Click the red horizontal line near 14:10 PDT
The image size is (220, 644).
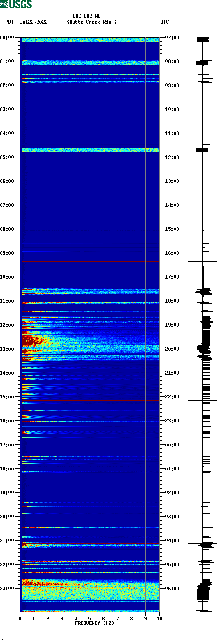pos(90,376)
